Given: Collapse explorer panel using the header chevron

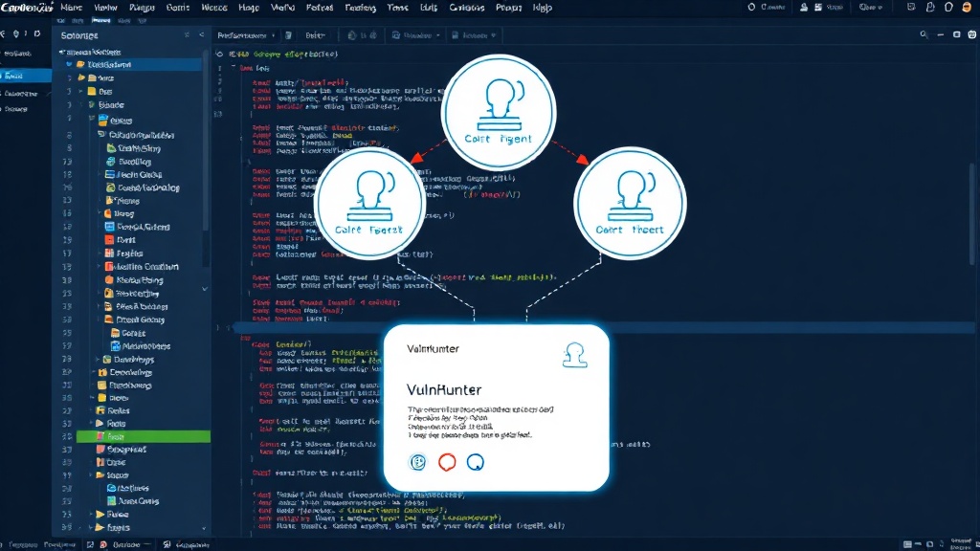Looking at the screenshot, I should click(x=201, y=35).
